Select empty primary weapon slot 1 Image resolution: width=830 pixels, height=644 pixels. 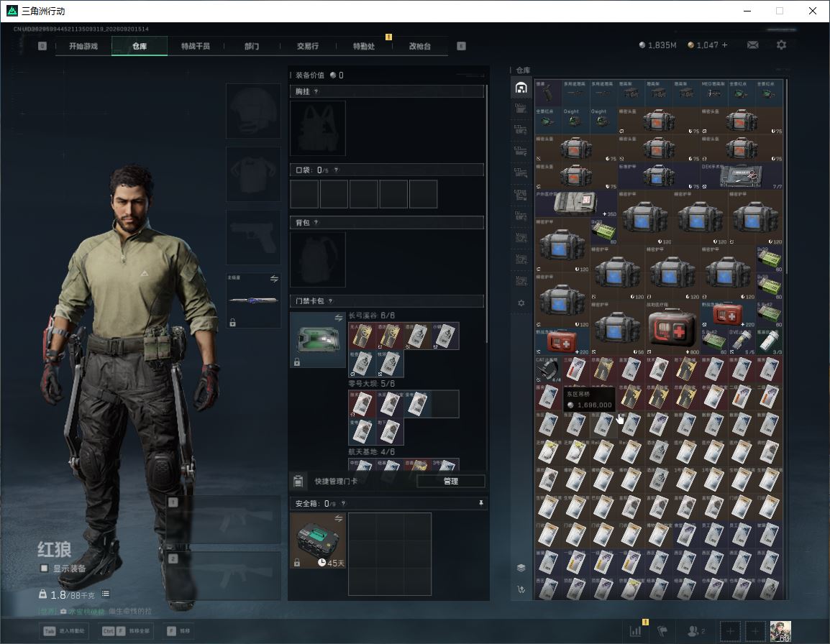[x=224, y=520]
